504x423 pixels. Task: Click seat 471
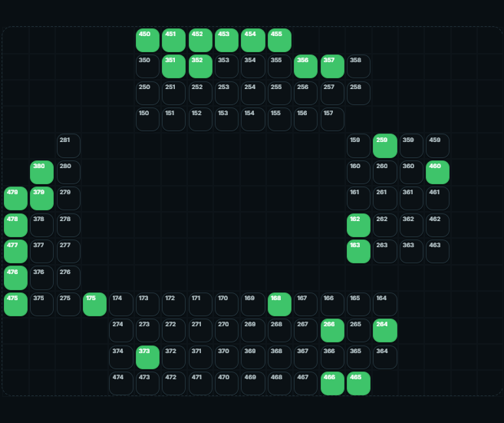point(200,383)
